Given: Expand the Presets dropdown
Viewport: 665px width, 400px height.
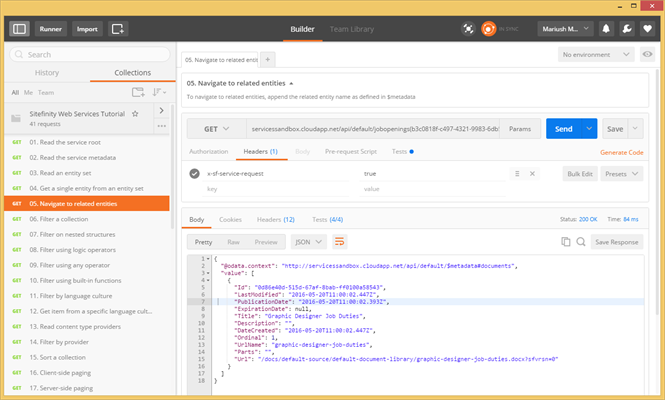Looking at the screenshot, I should coord(619,173).
